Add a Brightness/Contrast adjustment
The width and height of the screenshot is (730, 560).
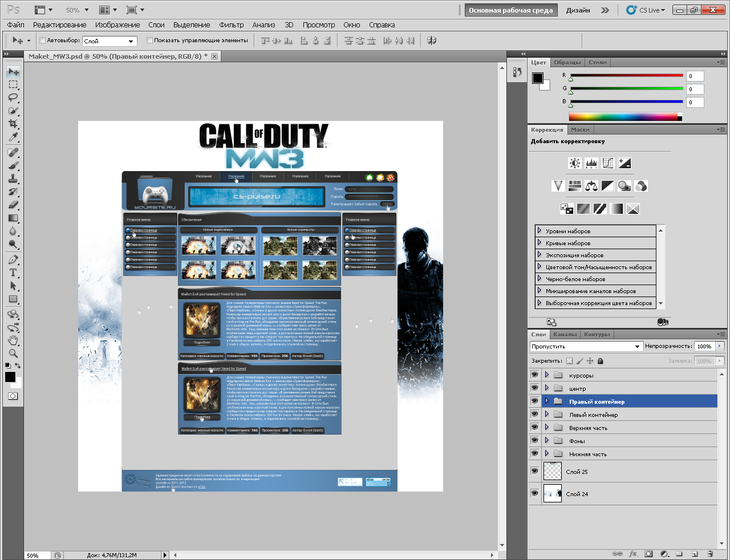575,164
